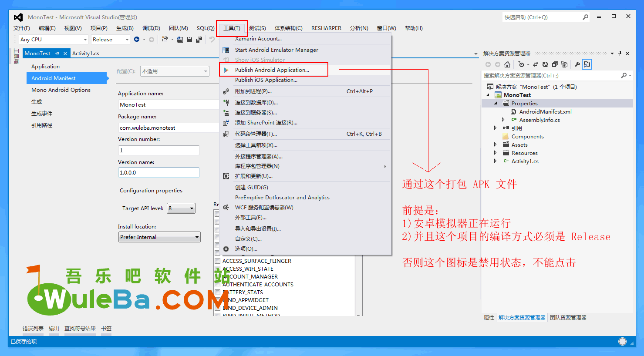
Task: Click the navigate backward toolbar icon
Action: pos(137,39)
